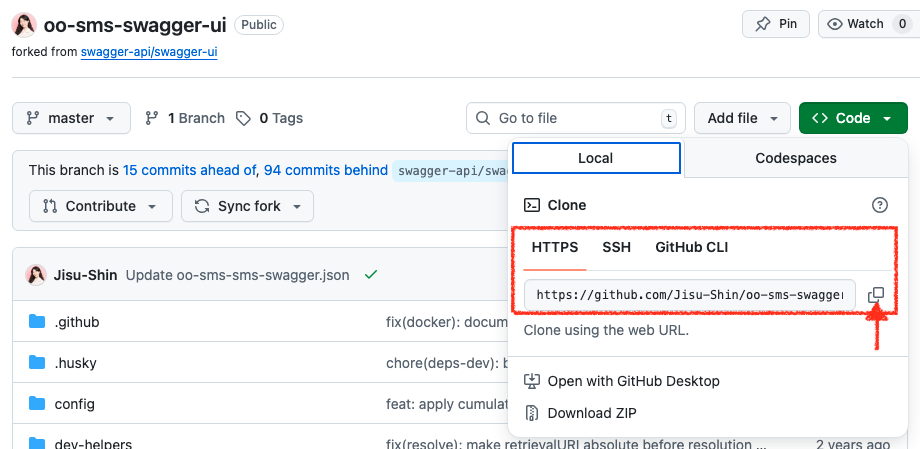
Task: Click the repository owner avatar beside the title
Action: pos(25,25)
